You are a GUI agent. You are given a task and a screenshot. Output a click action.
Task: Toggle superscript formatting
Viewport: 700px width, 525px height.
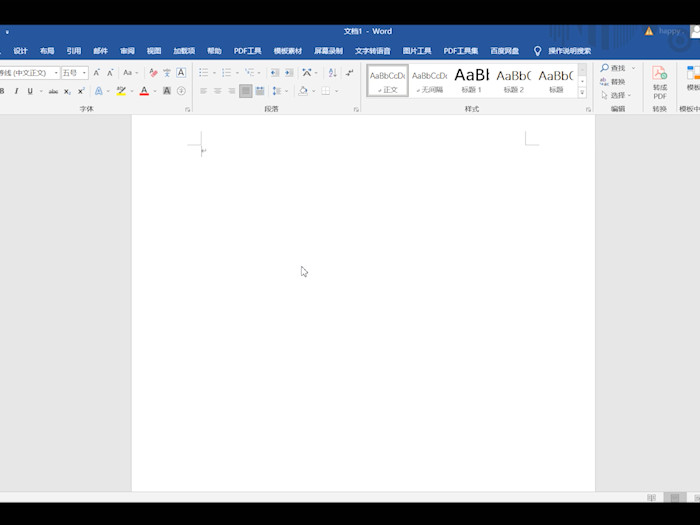click(x=81, y=91)
